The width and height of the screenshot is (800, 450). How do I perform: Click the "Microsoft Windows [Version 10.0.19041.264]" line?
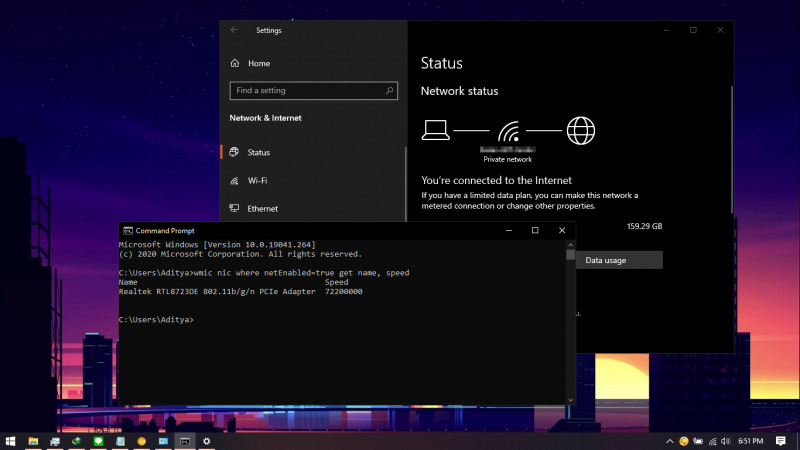(x=217, y=245)
